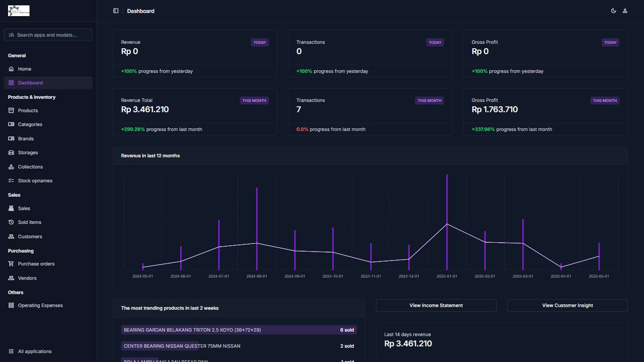The height and width of the screenshot is (362, 644).
Task: Click the Revenue in last 12 months heading
Action: pos(150,156)
